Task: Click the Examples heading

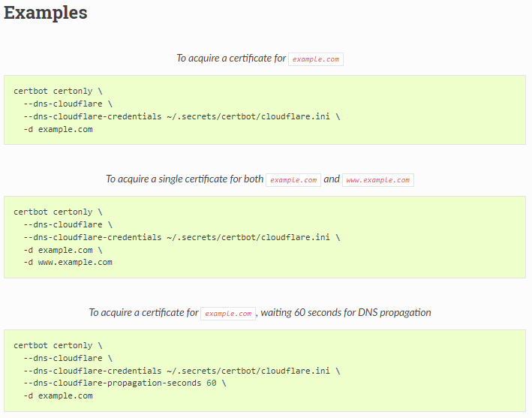Action: (x=46, y=14)
